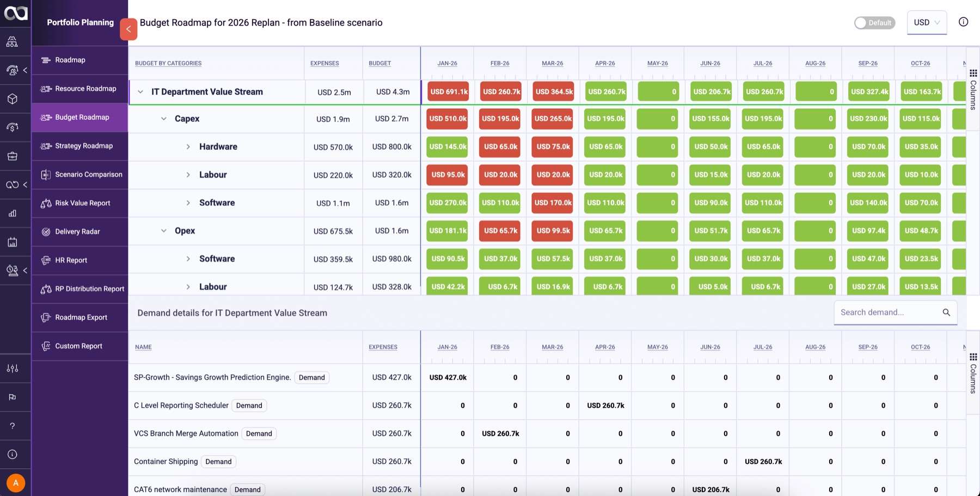Open the orange user avatar labelled A
This screenshot has height=496, width=980.
[16, 483]
